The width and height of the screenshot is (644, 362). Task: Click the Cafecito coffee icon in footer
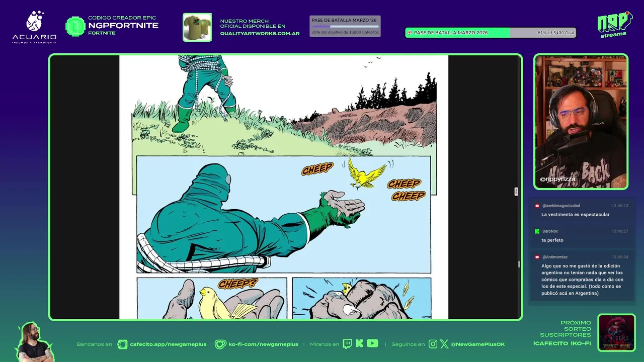pyautogui.click(x=122, y=344)
